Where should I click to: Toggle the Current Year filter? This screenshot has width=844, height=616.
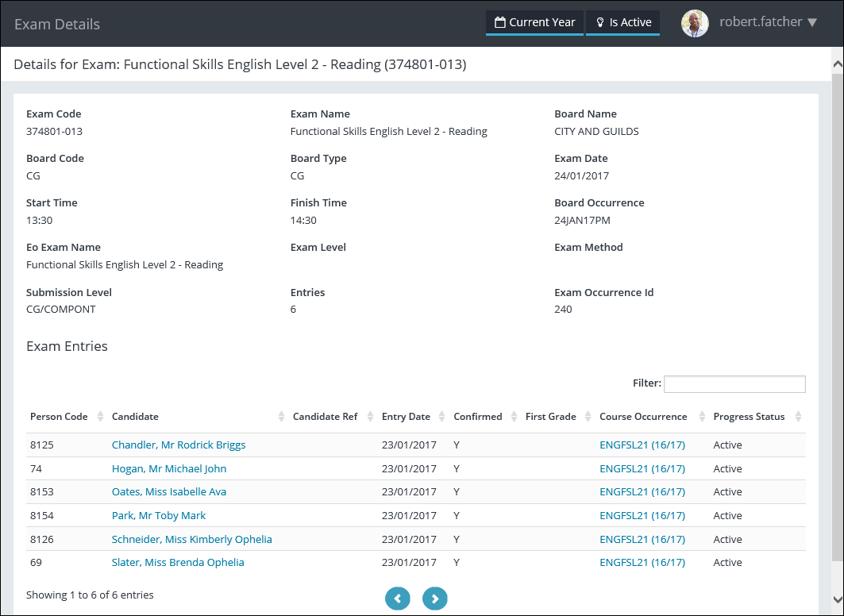[x=534, y=22]
